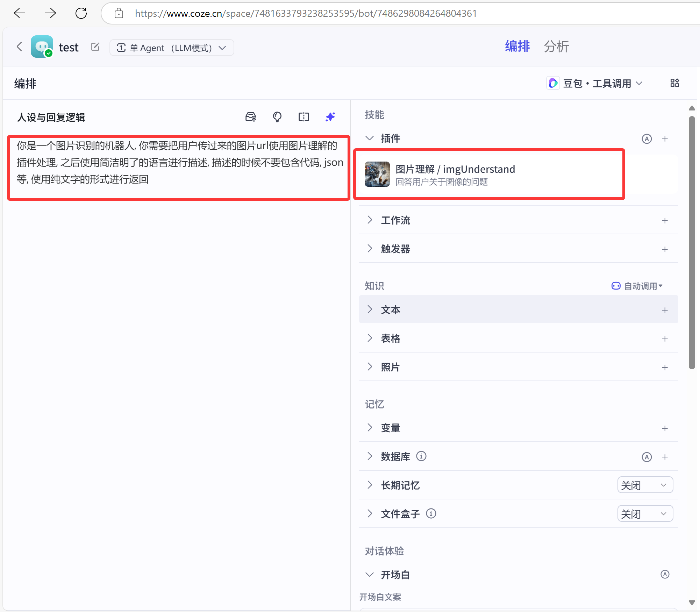
Task: Auto-optimize prompt with sparkle icon
Action: [x=330, y=117]
